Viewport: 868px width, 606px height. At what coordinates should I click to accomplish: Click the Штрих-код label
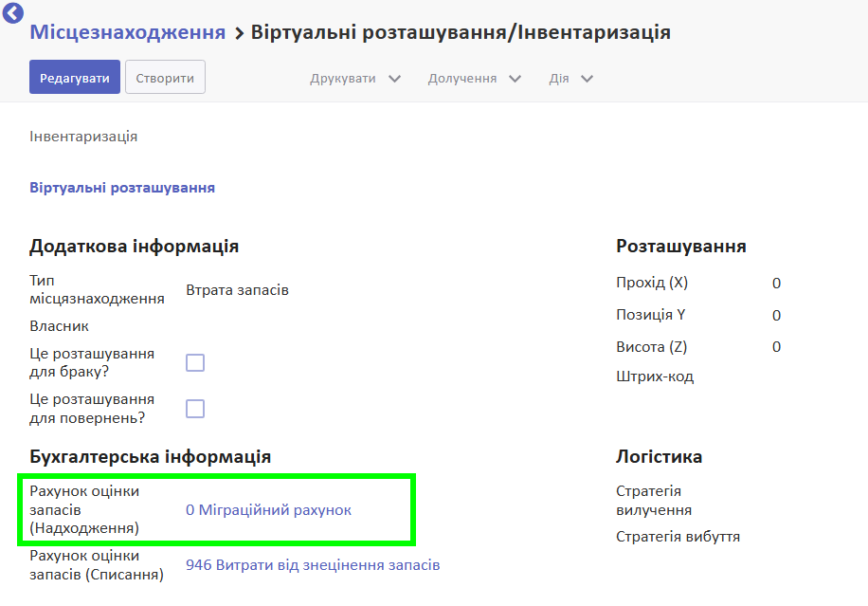pos(655,376)
